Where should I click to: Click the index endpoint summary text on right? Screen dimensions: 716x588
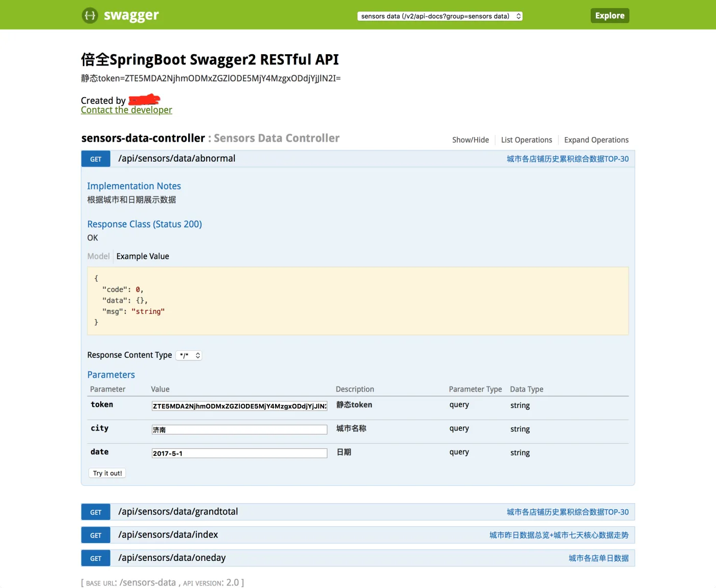(559, 535)
